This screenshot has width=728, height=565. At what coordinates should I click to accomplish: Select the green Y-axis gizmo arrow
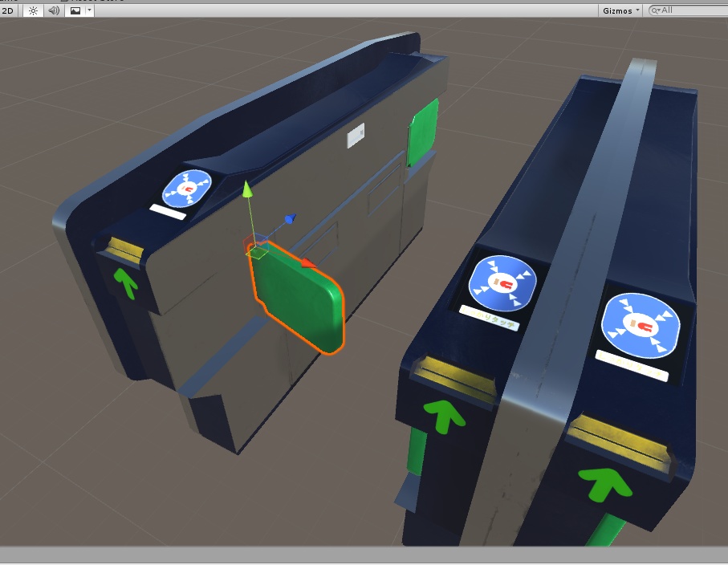click(x=247, y=189)
